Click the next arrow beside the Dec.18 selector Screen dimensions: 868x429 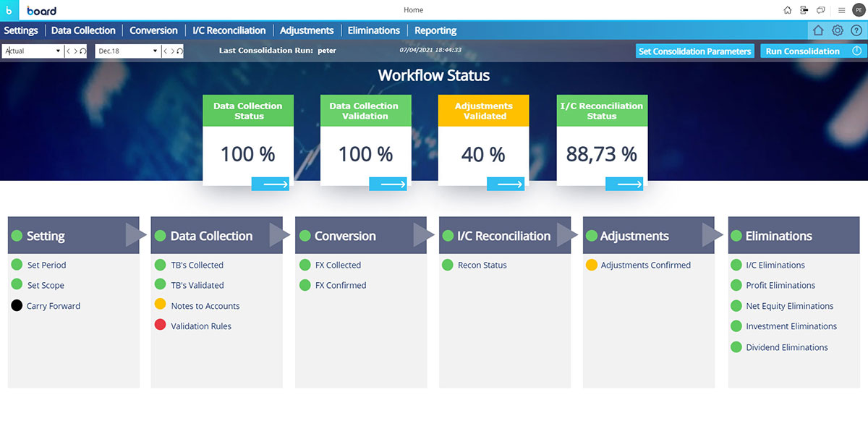point(172,51)
